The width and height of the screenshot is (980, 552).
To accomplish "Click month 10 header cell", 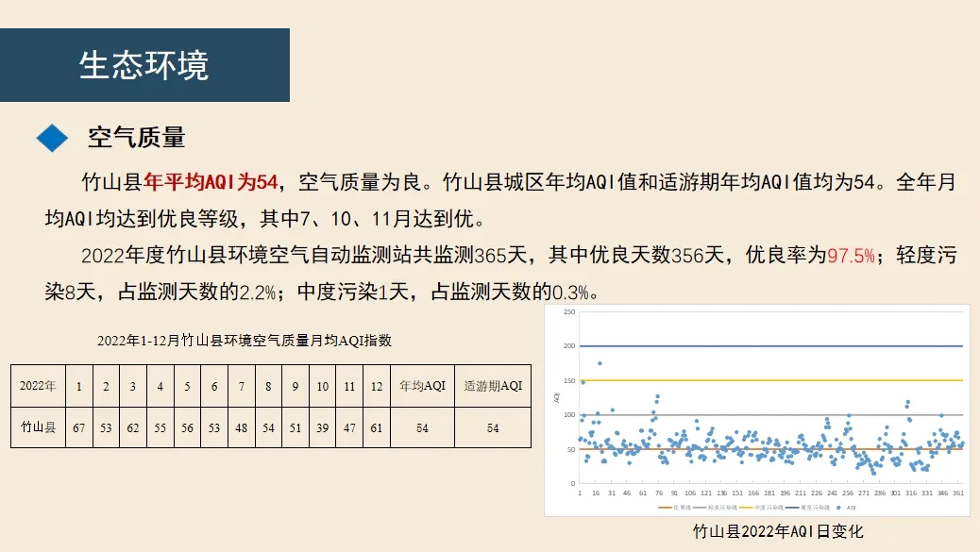I will click(x=323, y=386).
